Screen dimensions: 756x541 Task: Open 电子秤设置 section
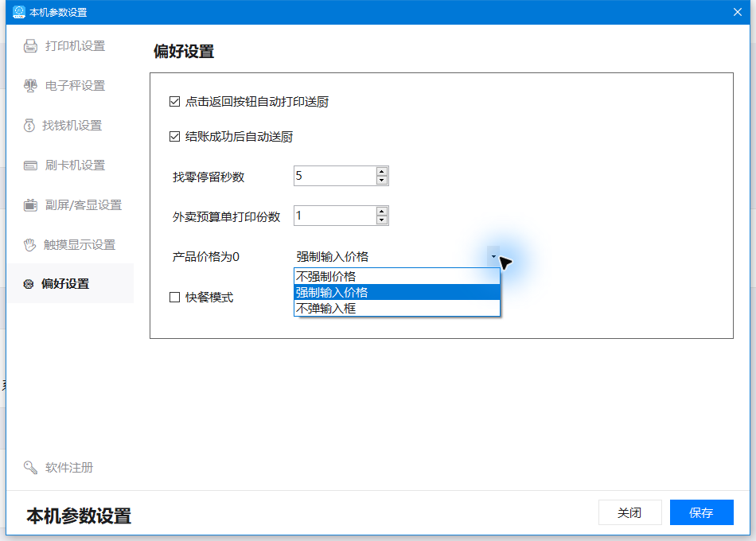70,86
